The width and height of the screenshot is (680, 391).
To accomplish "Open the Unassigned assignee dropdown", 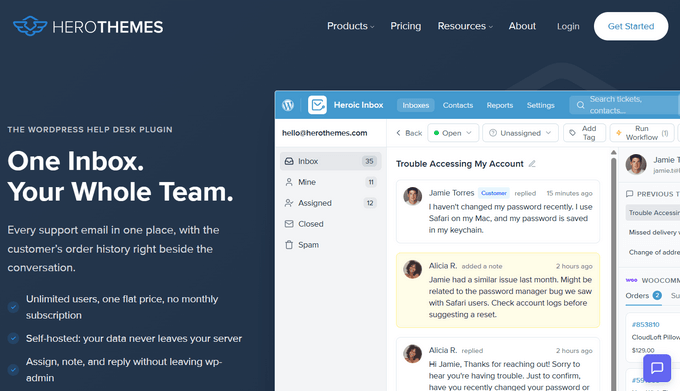I will [x=520, y=133].
